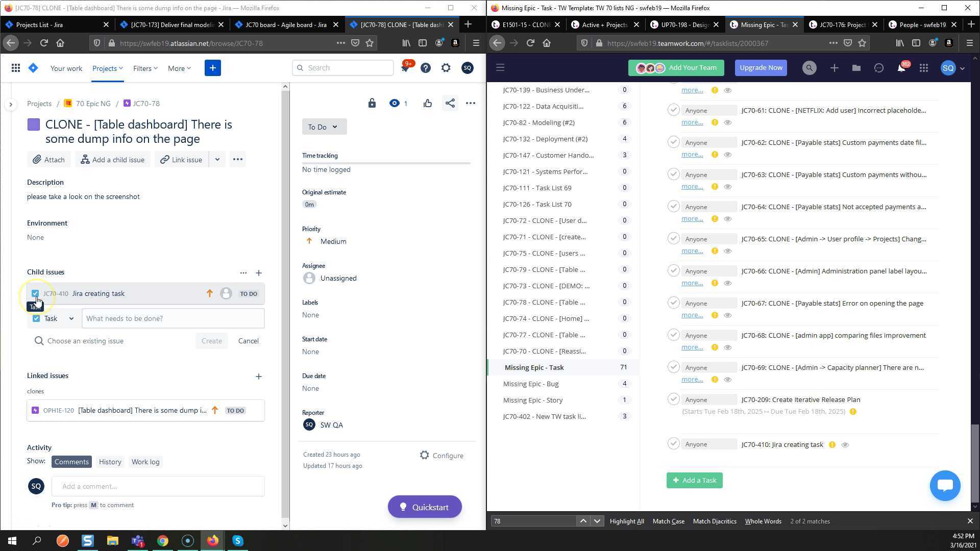This screenshot has width=980, height=551.
Task: Click the 'What needs to be done?' field
Action: coord(173,318)
